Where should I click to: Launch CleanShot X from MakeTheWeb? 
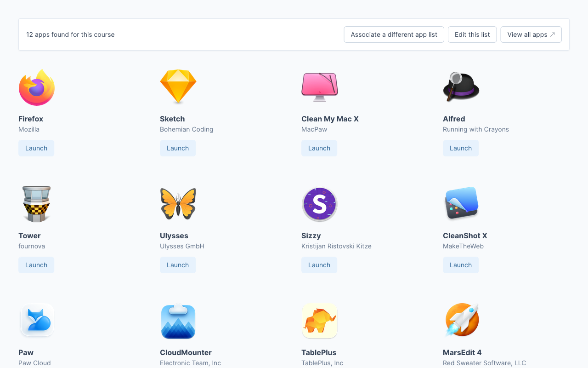461,265
